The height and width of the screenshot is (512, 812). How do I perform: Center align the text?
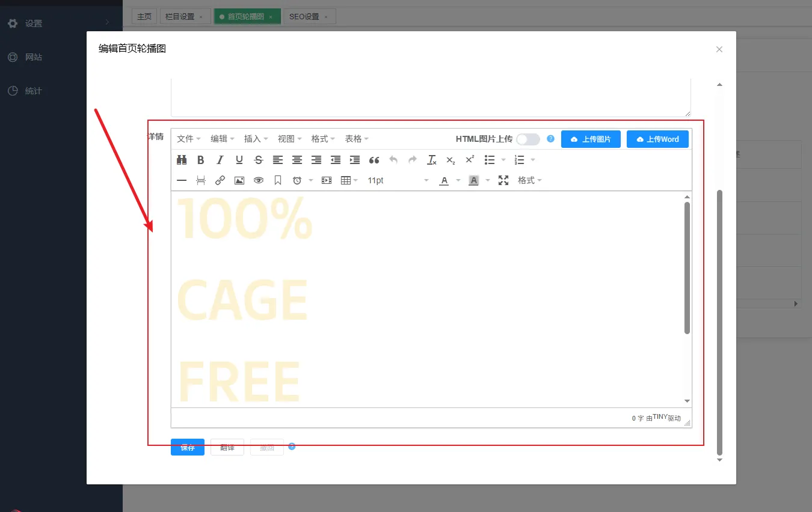(297, 160)
